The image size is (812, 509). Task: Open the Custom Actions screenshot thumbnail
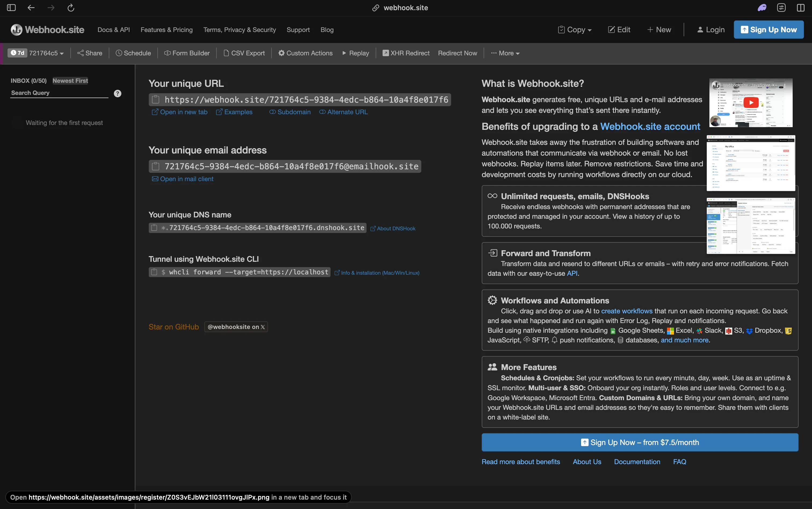(751, 225)
